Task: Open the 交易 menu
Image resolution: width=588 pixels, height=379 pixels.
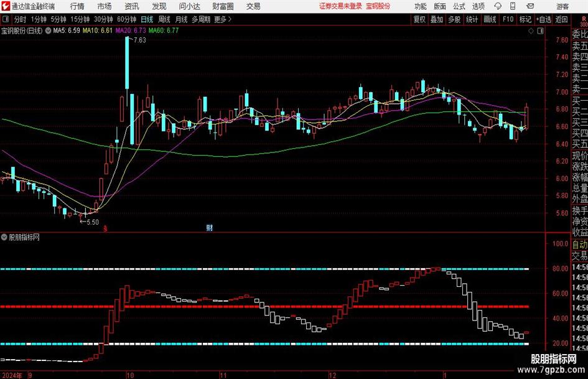Action: coord(253,6)
